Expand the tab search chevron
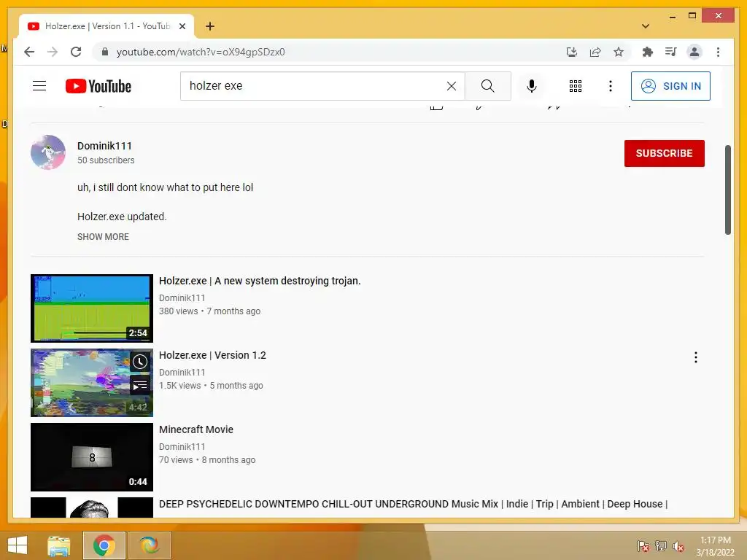 [x=646, y=26]
